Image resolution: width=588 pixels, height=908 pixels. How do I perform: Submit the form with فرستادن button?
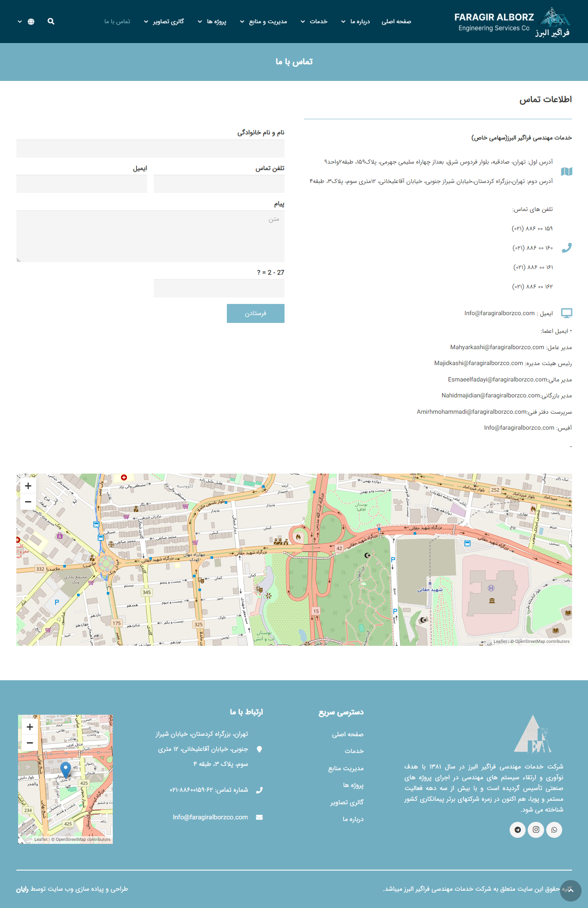click(x=256, y=313)
